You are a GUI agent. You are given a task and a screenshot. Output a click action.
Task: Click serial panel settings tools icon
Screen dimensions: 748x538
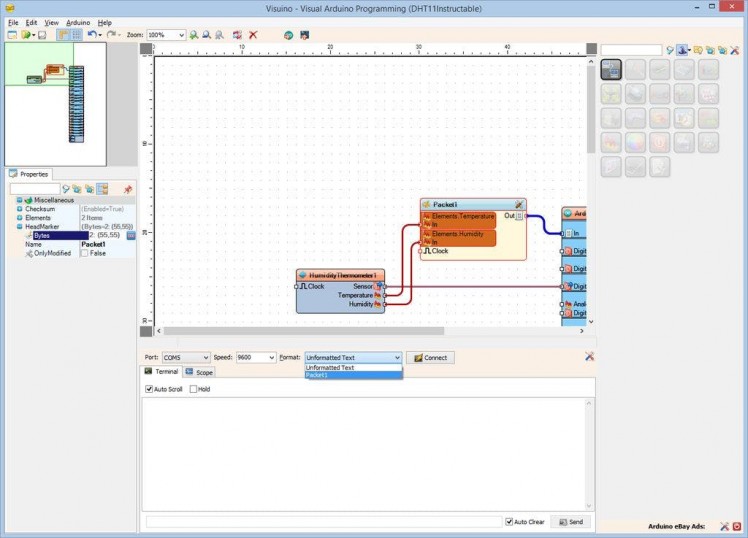589,357
